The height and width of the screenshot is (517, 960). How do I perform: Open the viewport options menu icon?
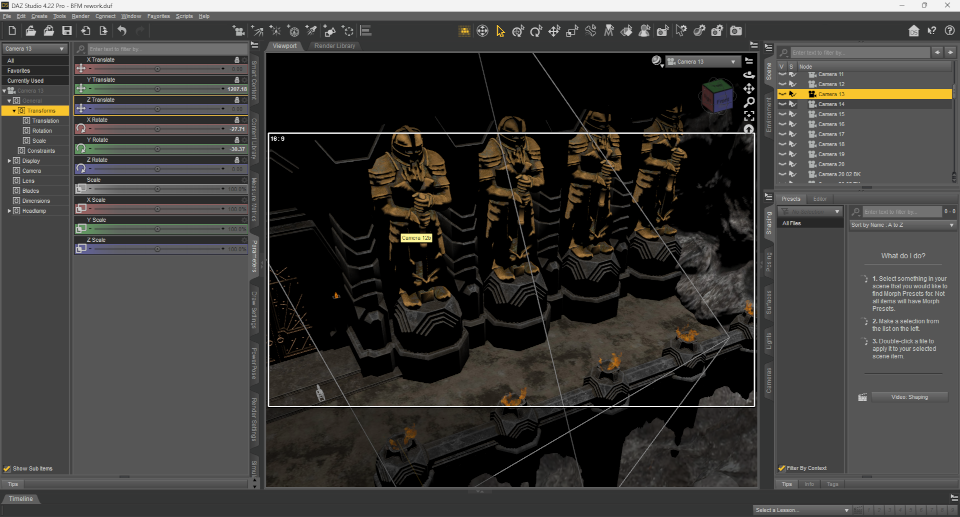coord(749,61)
